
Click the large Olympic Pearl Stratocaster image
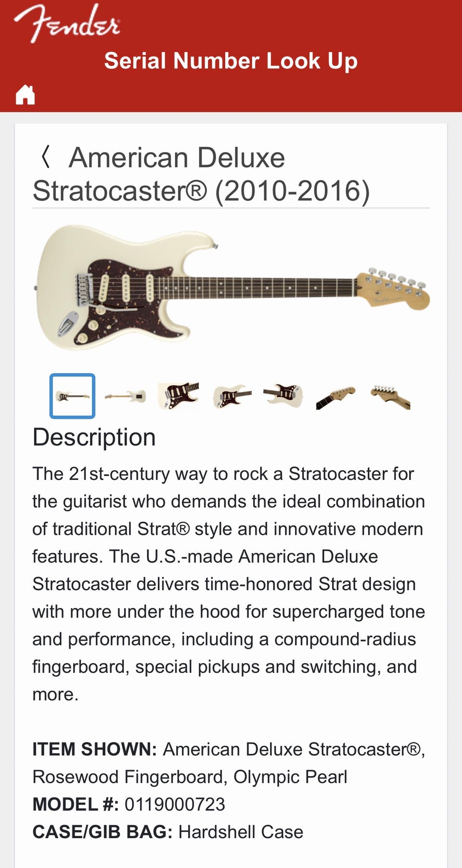click(232, 288)
